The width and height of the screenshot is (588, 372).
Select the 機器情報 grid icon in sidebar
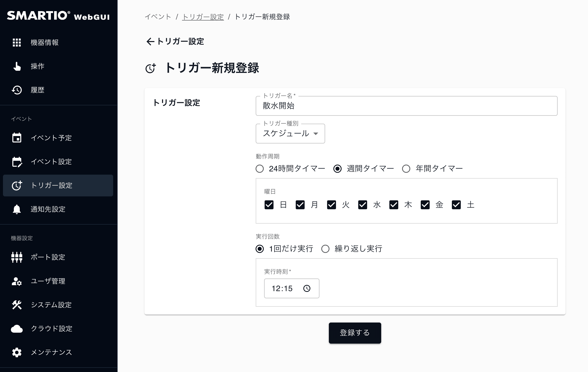tap(17, 43)
